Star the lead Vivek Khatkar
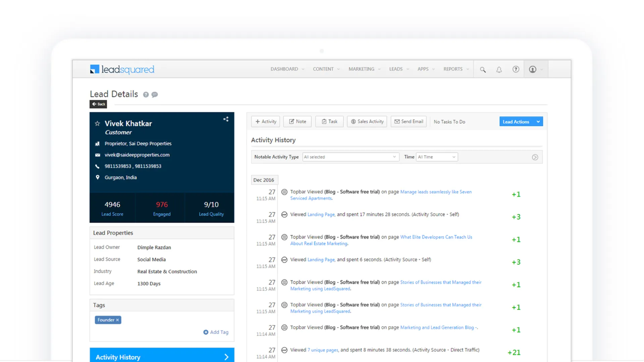This screenshot has height=362, width=644. 98,123
